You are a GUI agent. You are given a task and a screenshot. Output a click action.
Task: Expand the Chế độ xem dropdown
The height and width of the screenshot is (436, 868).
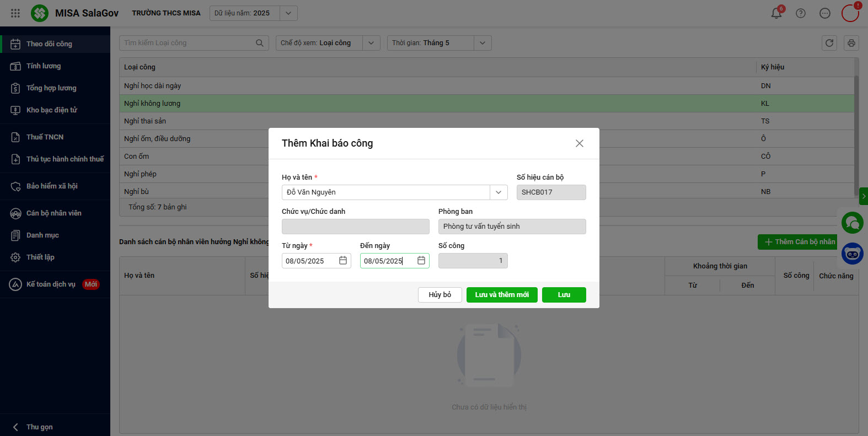point(371,43)
